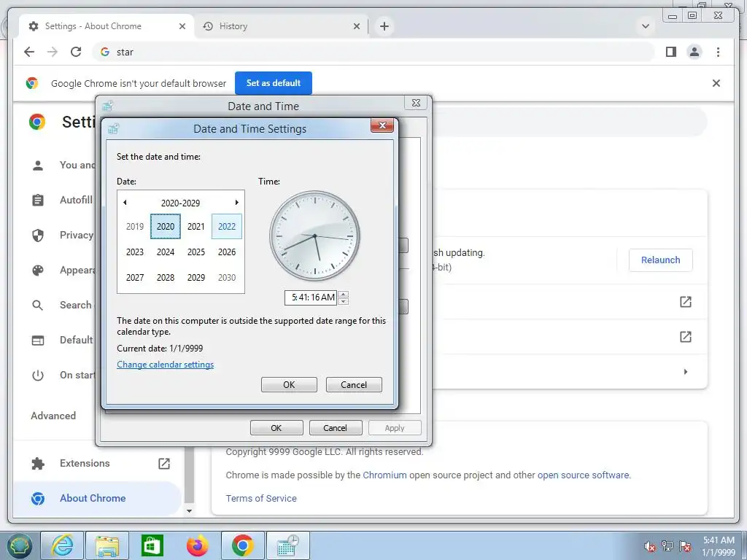Open the open source software link
The width and height of the screenshot is (747, 560).
(x=583, y=475)
